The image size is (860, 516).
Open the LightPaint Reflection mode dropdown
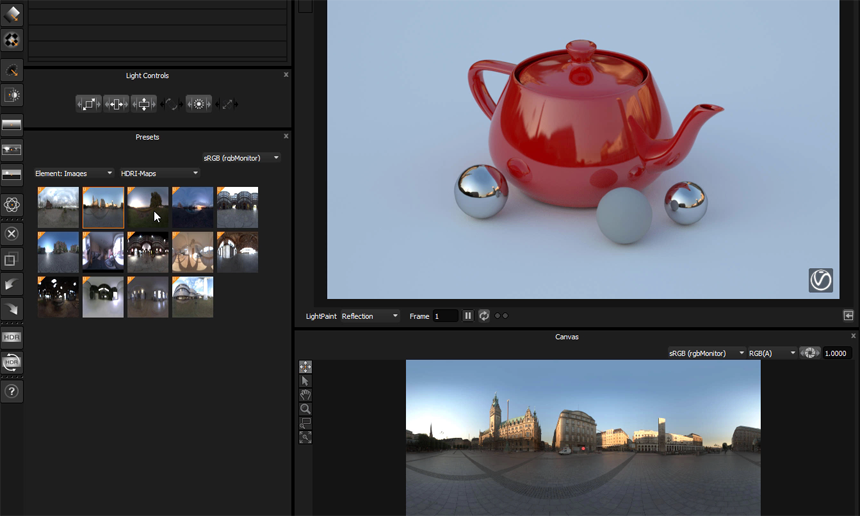[x=370, y=316]
